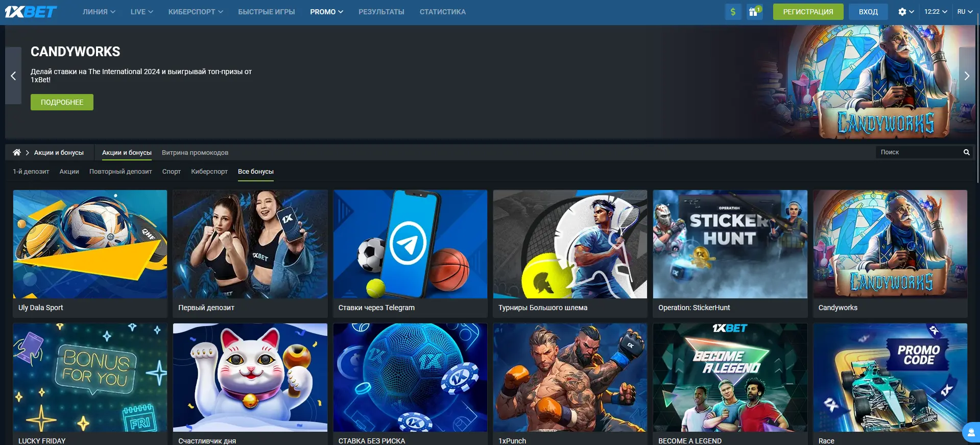980x445 pixels.
Task: Open BECOME A LEGEND promo card
Action: [x=730, y=384]
